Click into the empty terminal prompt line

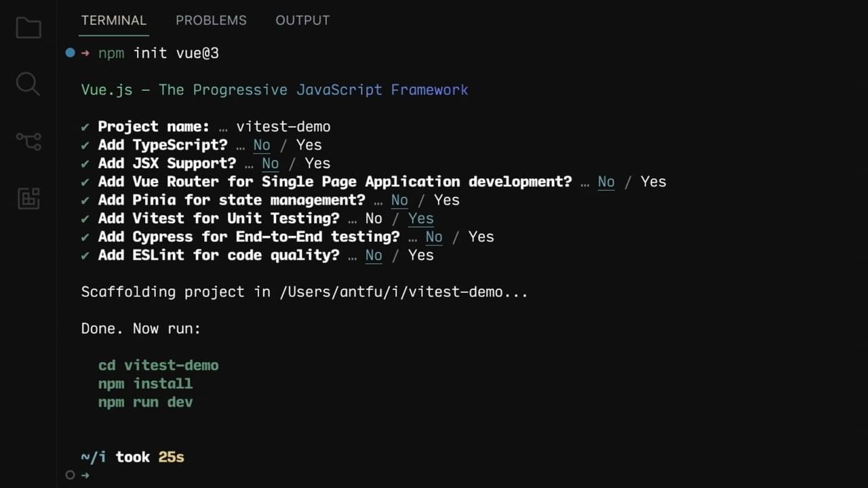pyautogui.click(x=461, y=475)
